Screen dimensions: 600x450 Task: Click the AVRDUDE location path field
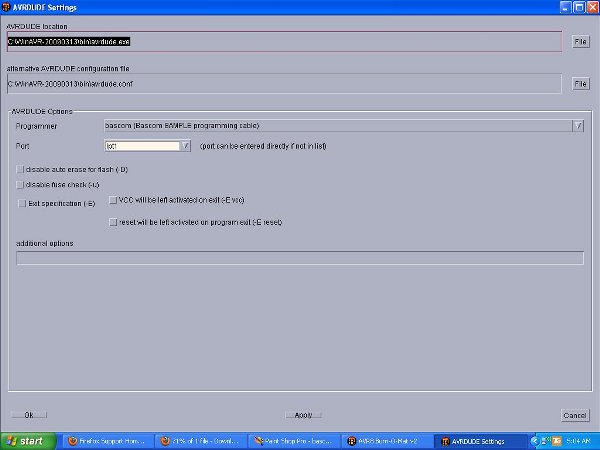[284, 41]
